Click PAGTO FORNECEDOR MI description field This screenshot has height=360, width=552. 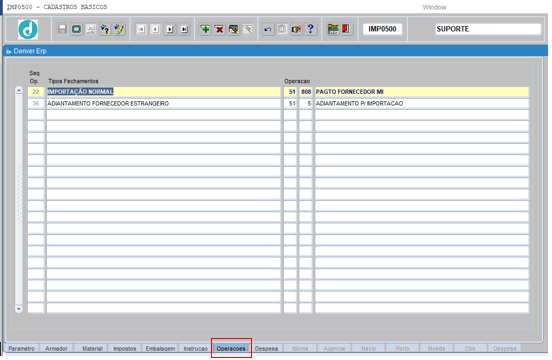coord(422,92)
